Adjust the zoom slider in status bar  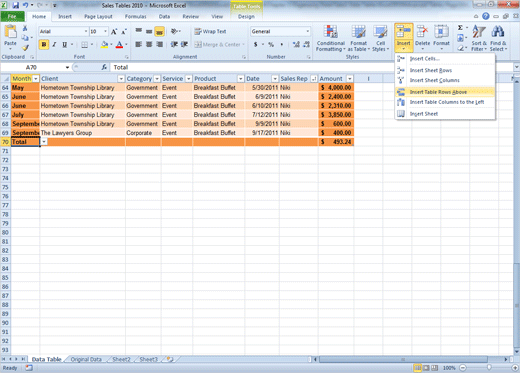coord(489,368)
